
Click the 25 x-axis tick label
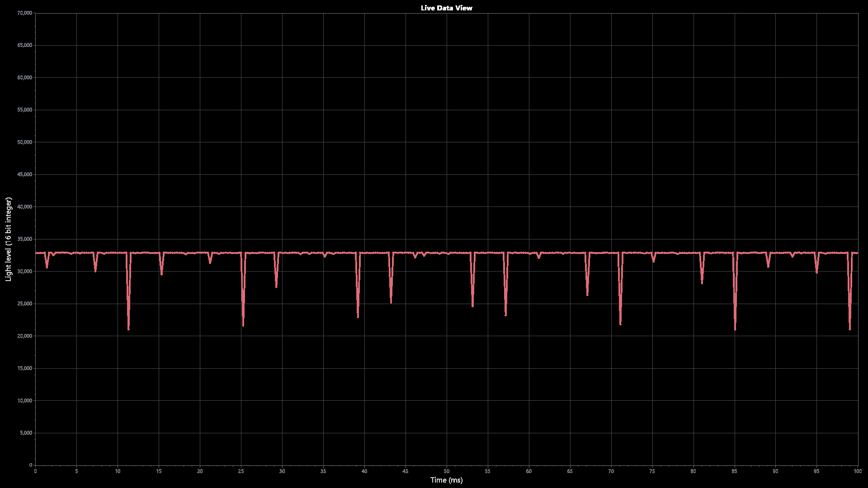tap(241, 471)
